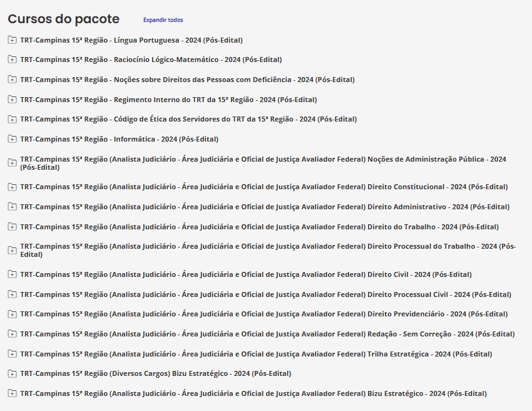Click the Expandir todos link

(x=163, y=20)
